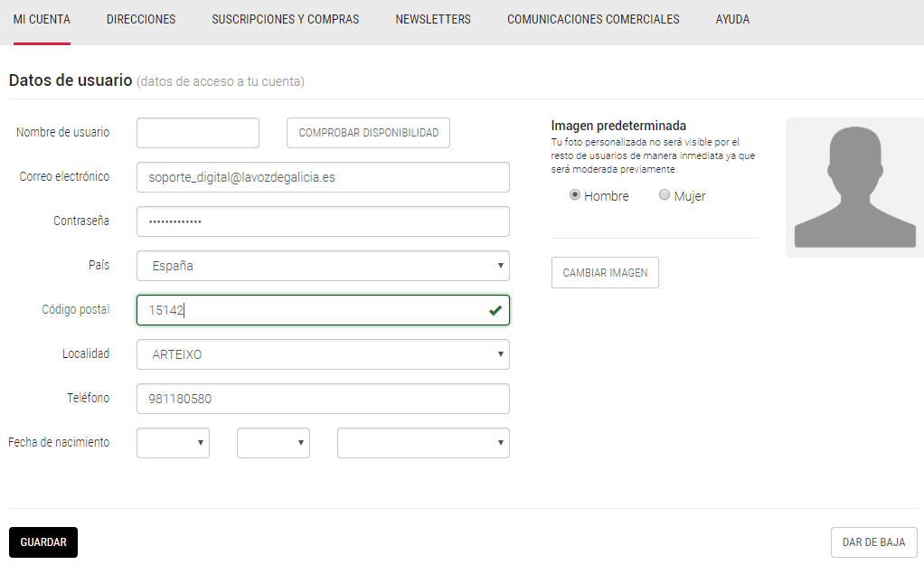Open the birth date month dropdown
The image size is (924, 565).
click(x=273, y=443)
